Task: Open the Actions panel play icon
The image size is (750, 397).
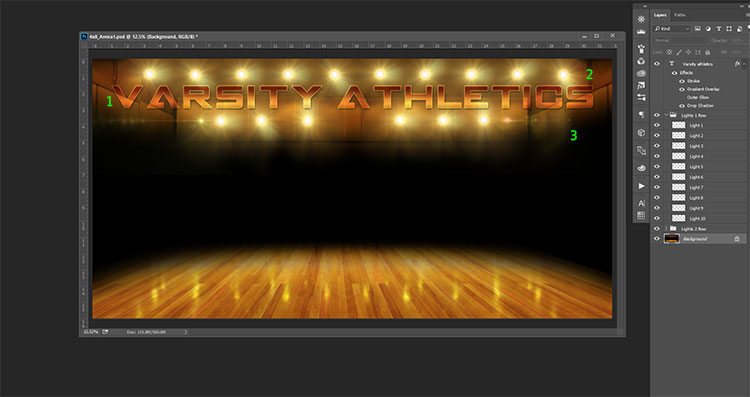Action: (x=641, y=186)
